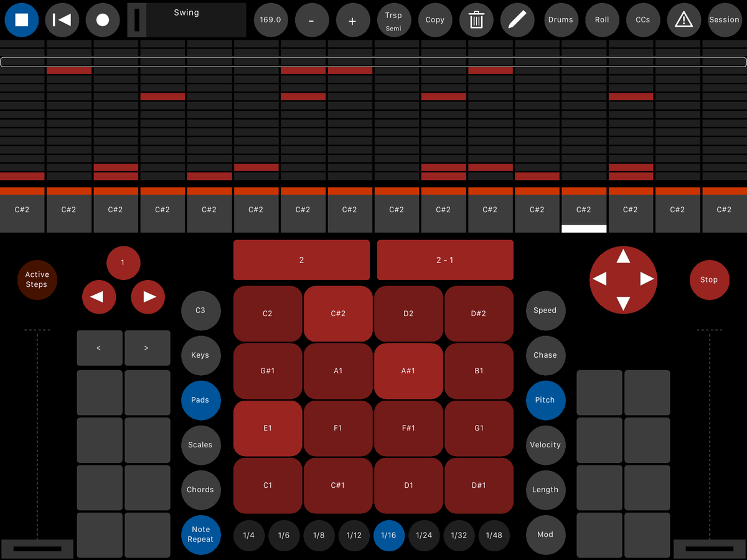Trigger the panic warning triangle icon
The height and width of the screenshot is (560, 747).
point(684,19)
